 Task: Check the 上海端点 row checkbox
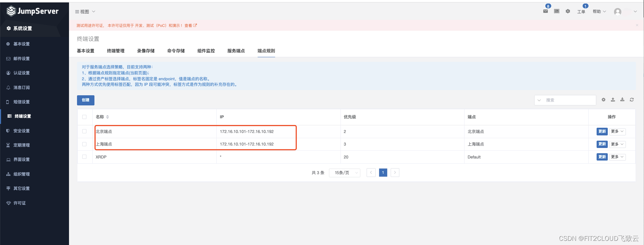tap(84, 144)
